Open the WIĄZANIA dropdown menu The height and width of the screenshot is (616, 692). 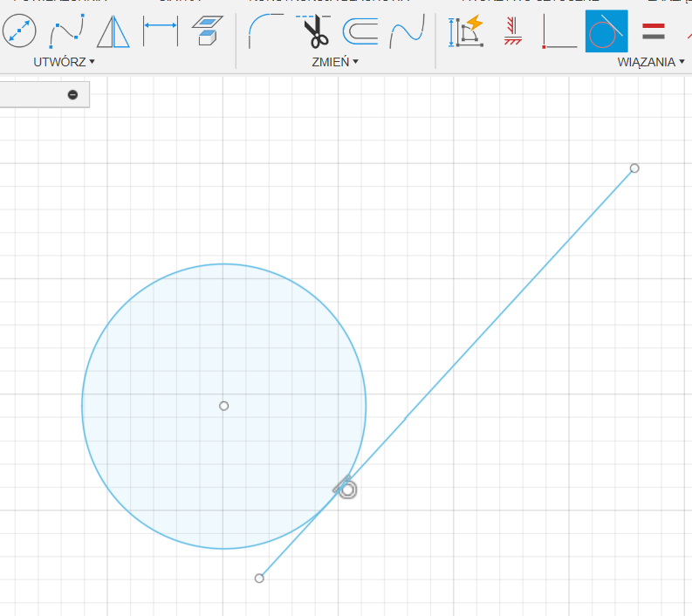point(650,62)
